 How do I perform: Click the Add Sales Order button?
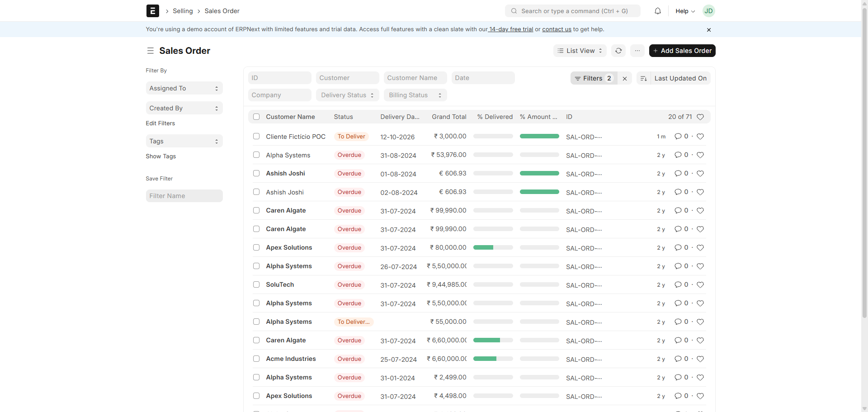(x=682, y=51)
